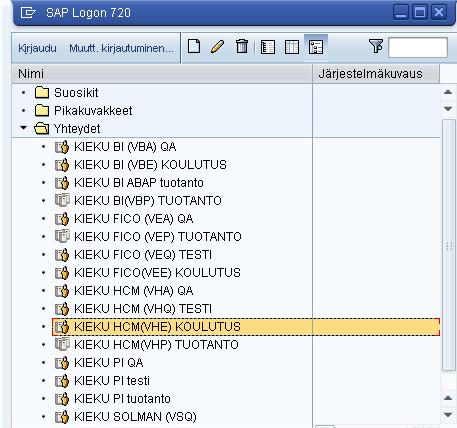Select KIEKU PI tuotanto entry
Image resolution: width=457 pixels, height=428 pixels.
[122, 399]
